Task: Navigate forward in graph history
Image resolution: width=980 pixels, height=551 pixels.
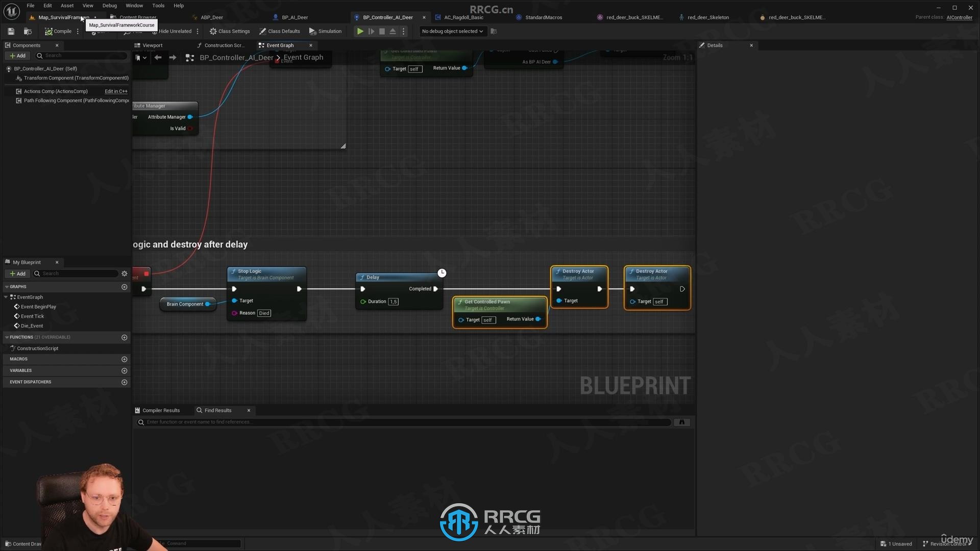Action: point(173,58)
